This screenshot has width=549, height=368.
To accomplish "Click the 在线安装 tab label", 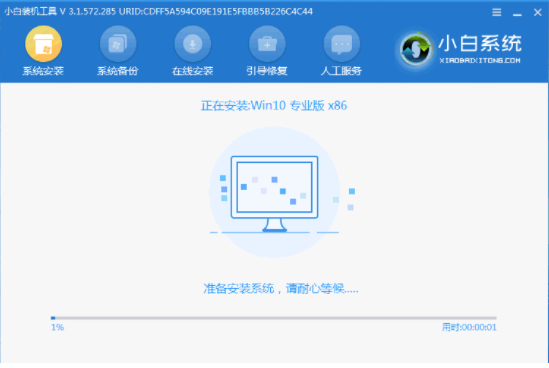I will pos(193,71).
